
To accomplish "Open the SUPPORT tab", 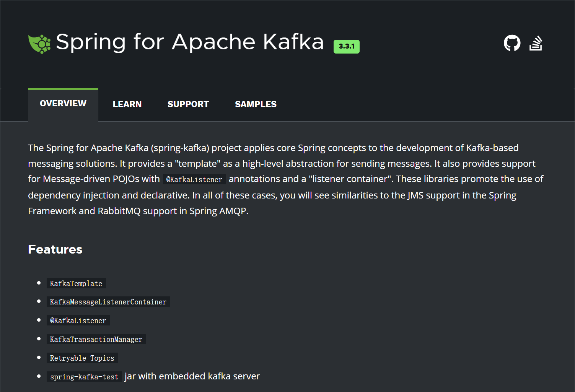I will point(188,104).
